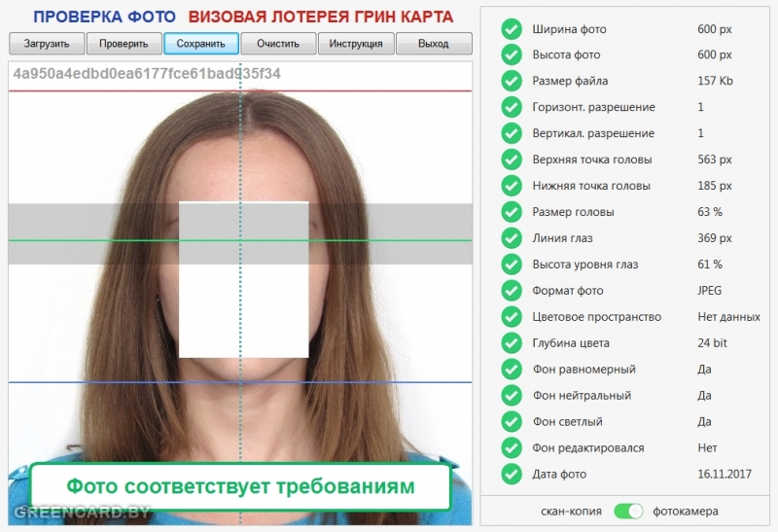
Task: Click check icon beside Размер головы
Action: click(512, 212)
